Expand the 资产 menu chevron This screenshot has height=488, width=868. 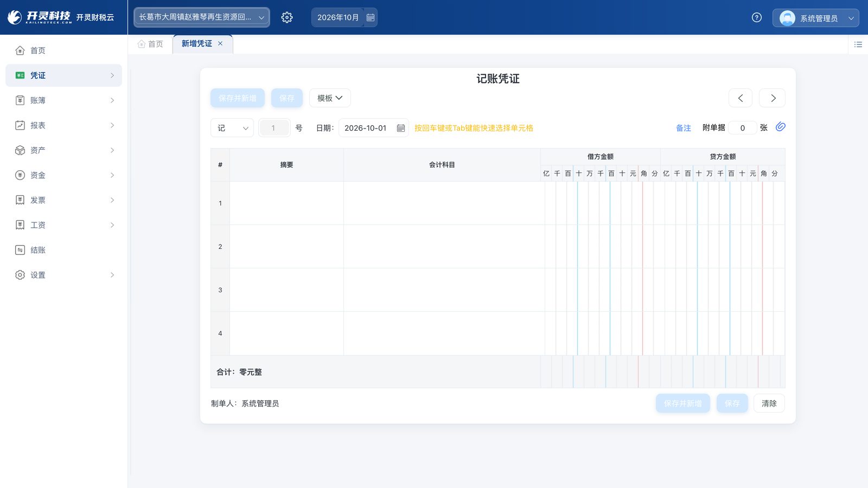(x=112, y=150)
